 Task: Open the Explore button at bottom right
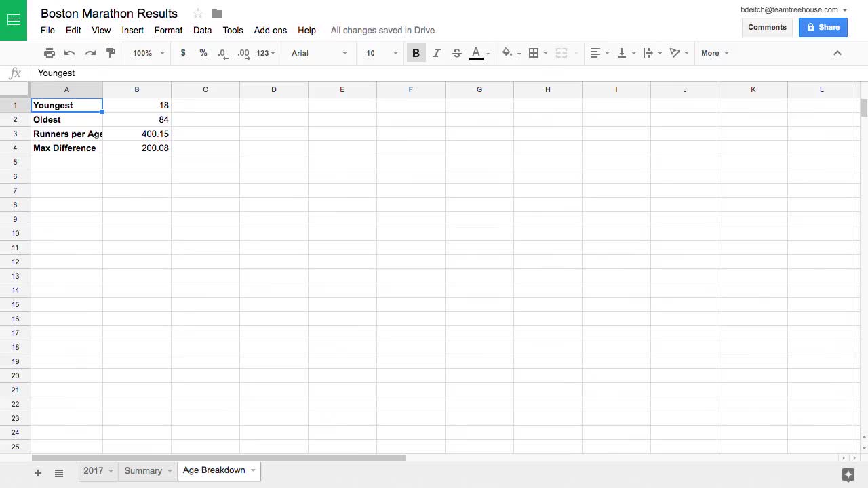[x=848, y=474]
